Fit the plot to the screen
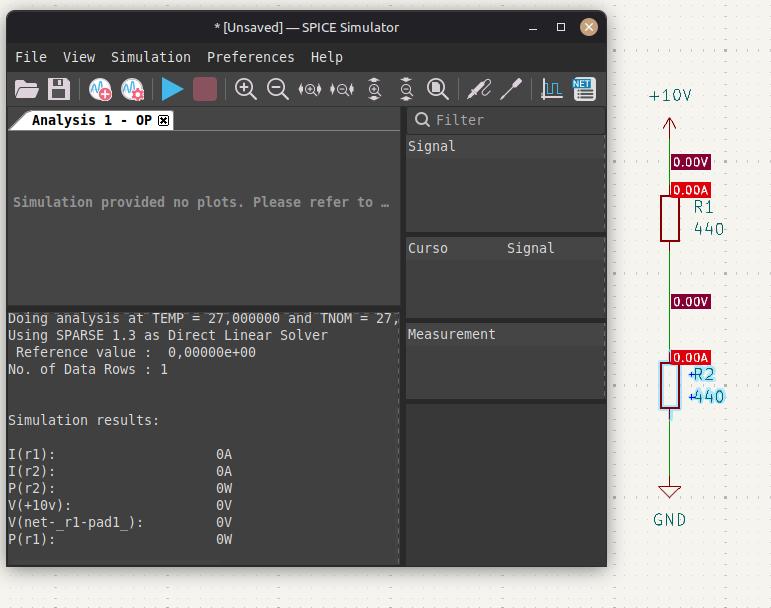 click(438, 89)
